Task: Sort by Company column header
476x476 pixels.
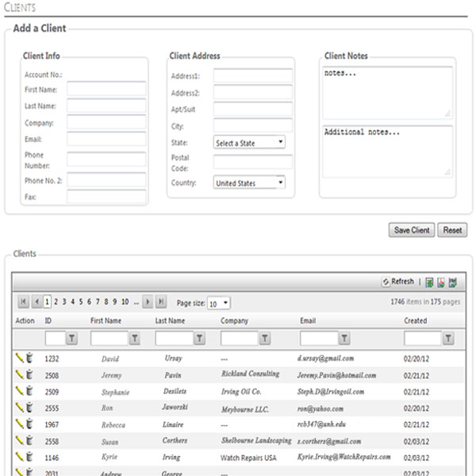Action: pyautogui.click(x=234, y=321)
